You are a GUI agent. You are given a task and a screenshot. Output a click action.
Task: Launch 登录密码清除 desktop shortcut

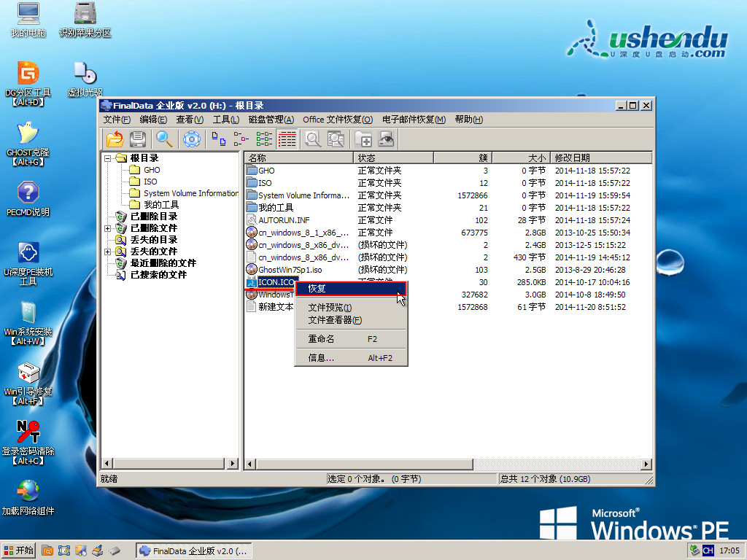28,443
